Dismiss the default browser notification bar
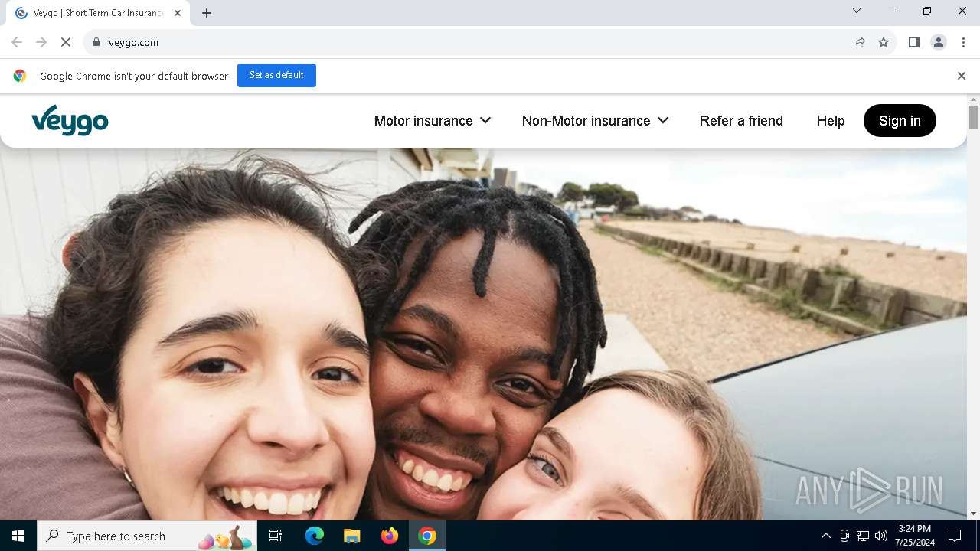Viewport: 980px width, 551px height. (962, 76)
